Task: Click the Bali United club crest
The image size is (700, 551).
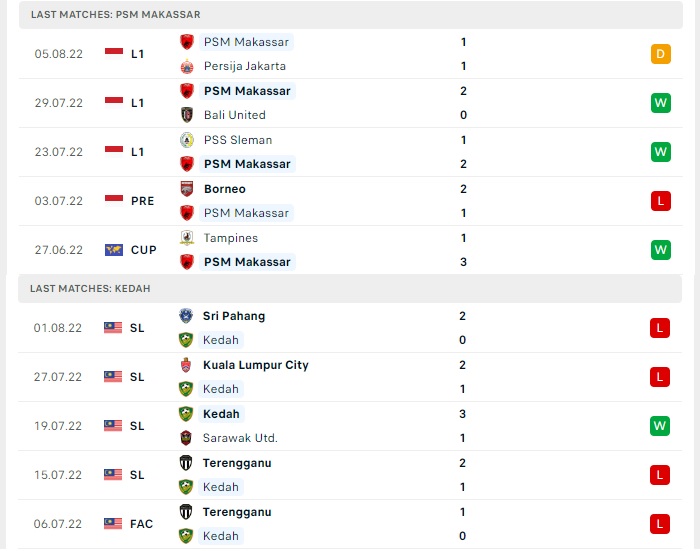Action: coord(187,115)
